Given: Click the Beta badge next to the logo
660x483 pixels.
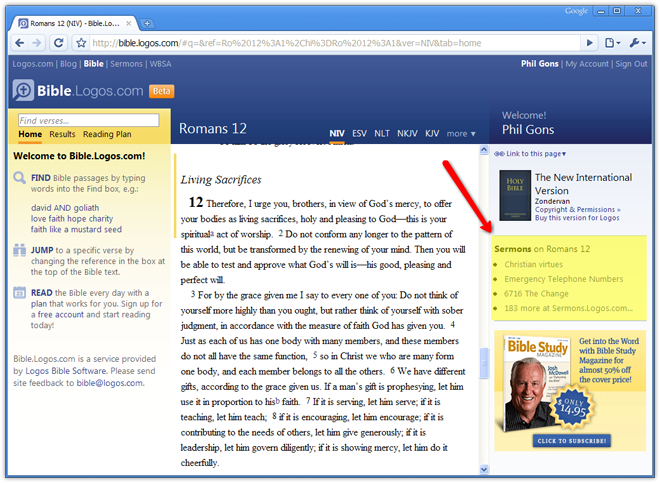Looking at the screenshot, I should (162, 91).
